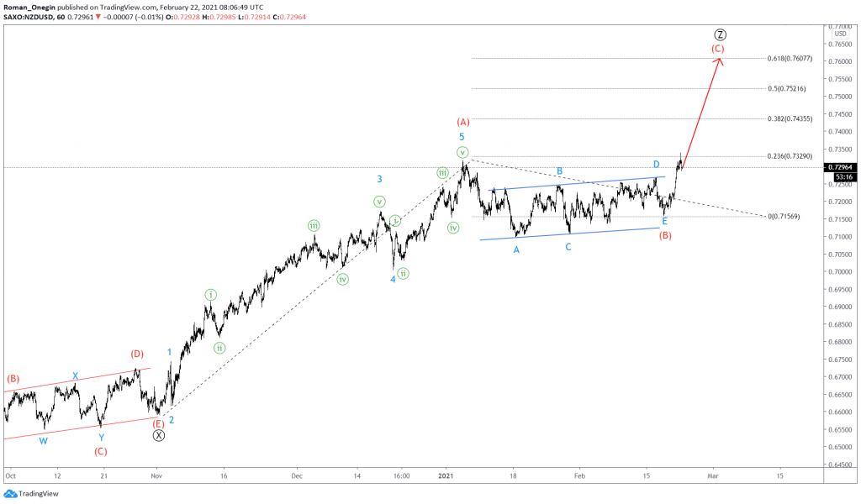The image size is (861, 504).
Task: Select the circled Z wave marker near the arrow
Action: pos(720,34)
